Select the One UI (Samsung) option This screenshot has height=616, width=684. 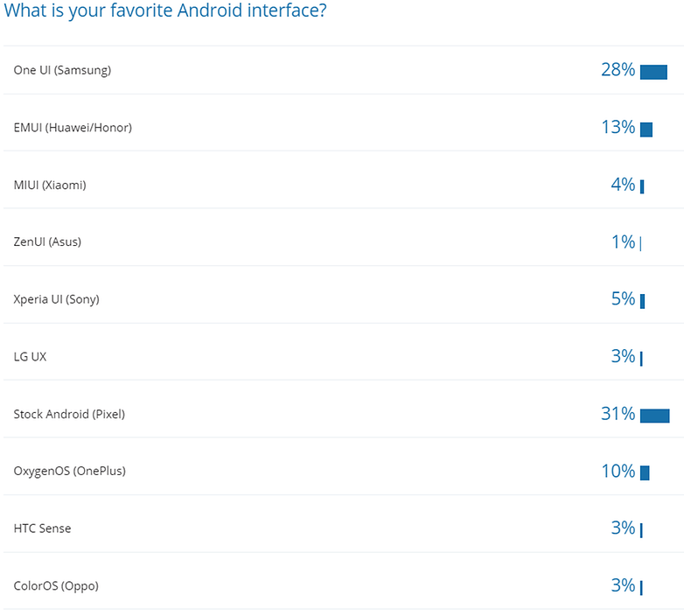click(62, 70)
